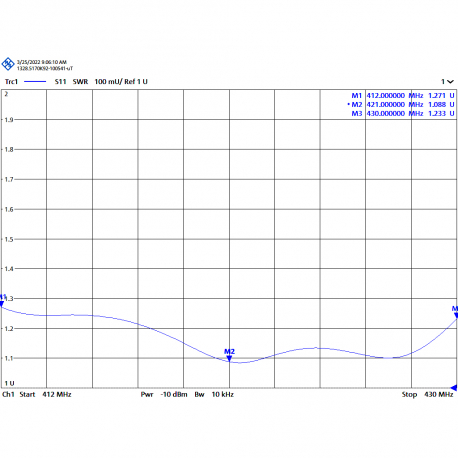458x458 pixels.
Task: Click the Bw 10 kHz bandwidth setting
Action: coord(214,395)
